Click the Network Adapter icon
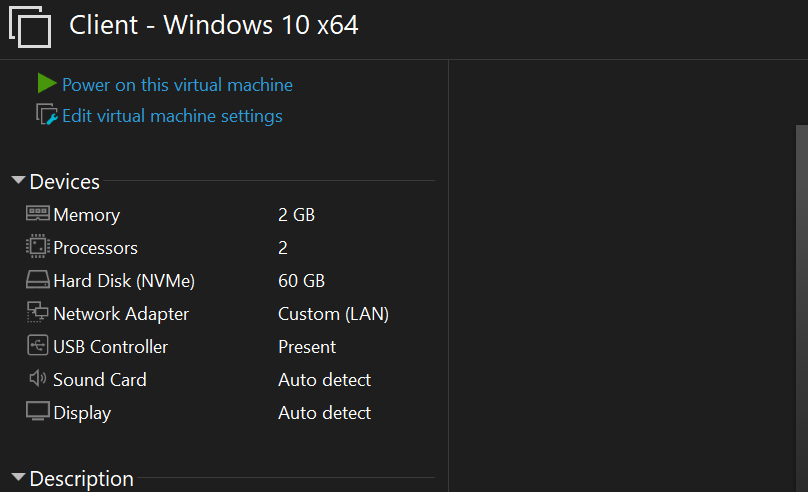This screenshot has height=492, width=808. coord(38,313)
